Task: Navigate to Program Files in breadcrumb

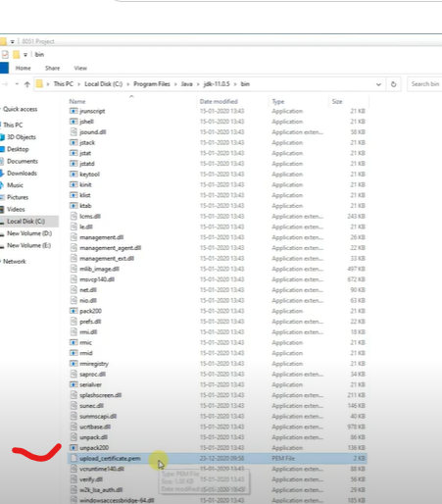Action: 152,84
